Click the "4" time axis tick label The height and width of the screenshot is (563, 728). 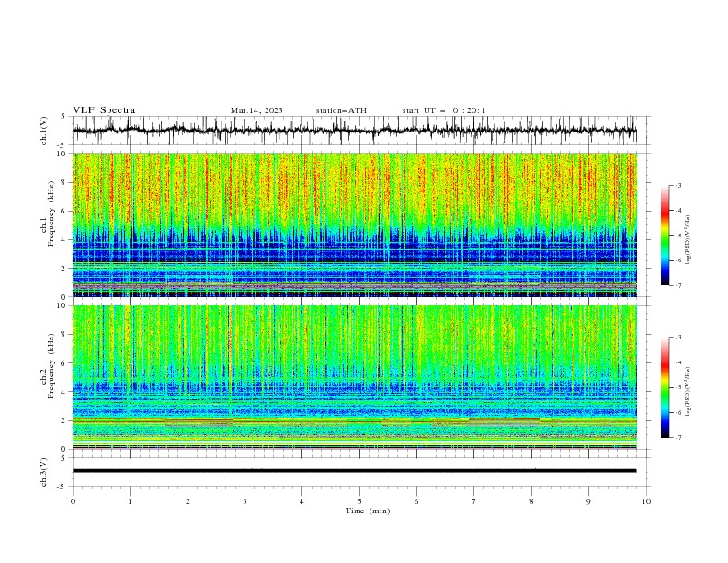click(301, 501)
